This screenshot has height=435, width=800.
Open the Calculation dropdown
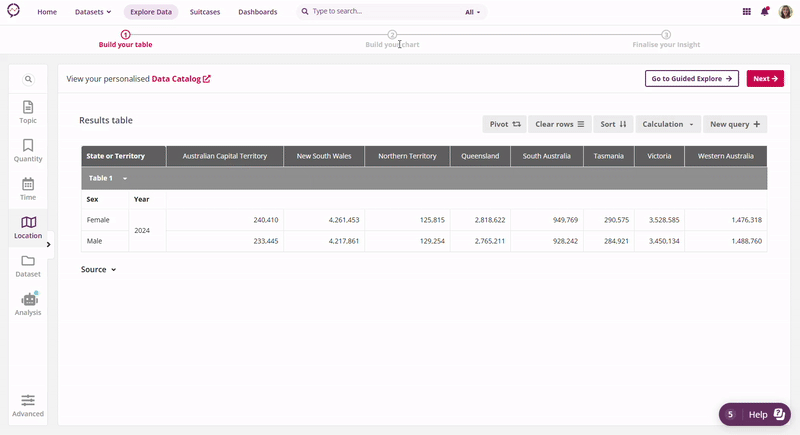tap(667, 124)
